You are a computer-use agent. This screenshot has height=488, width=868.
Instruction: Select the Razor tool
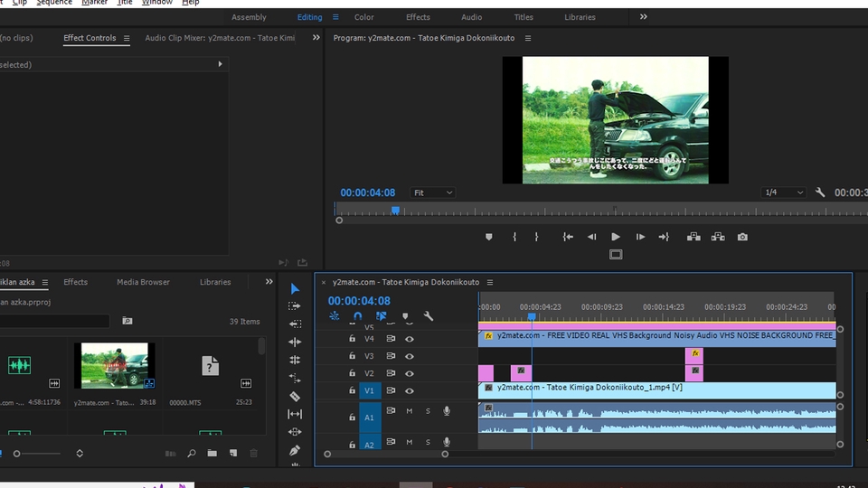point(295,396)
